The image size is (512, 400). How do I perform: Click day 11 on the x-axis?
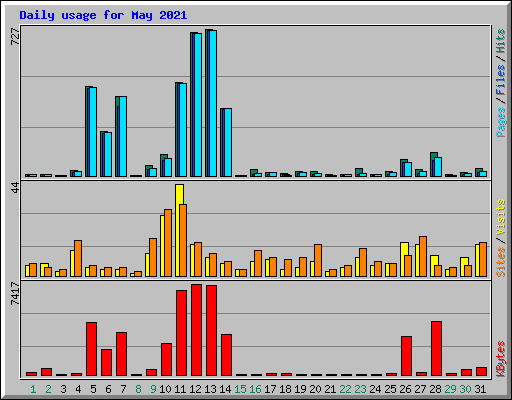point(180,389)
